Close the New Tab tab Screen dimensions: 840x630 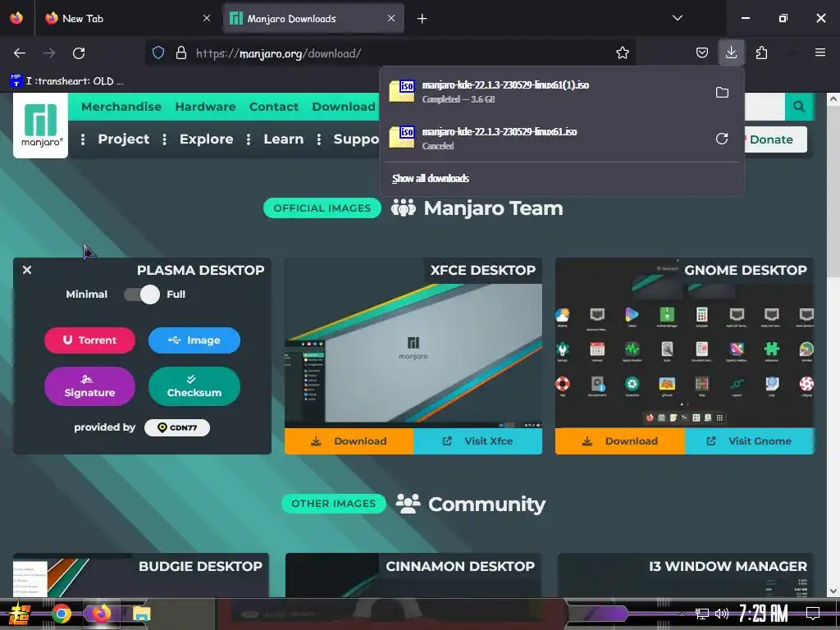tap(207, 18)
